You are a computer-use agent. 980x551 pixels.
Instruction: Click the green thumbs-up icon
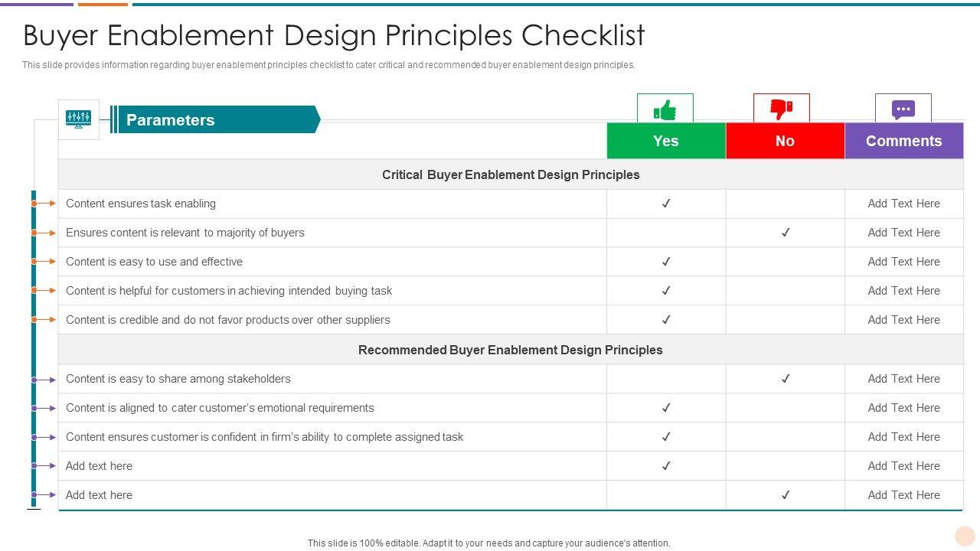665,109
